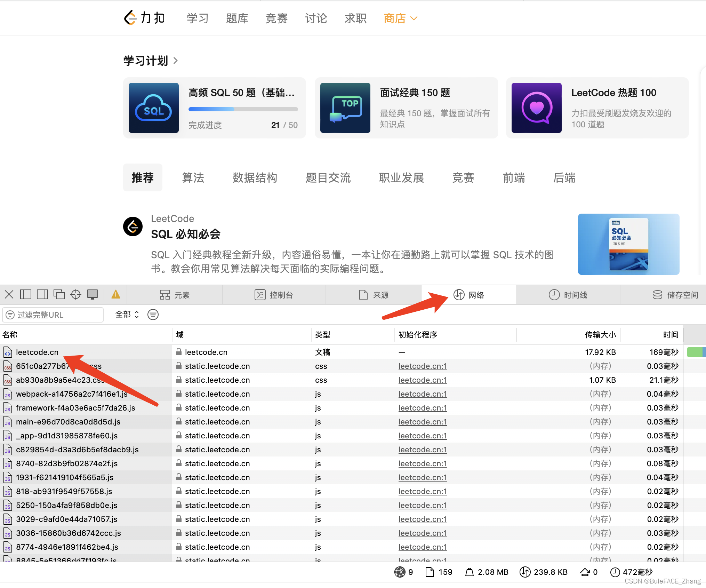
Task: Detach inspector into separate window icon
Action: point(59,295)
